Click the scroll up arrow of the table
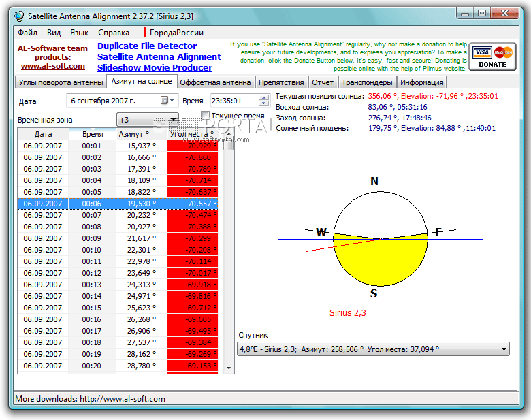 229,135
